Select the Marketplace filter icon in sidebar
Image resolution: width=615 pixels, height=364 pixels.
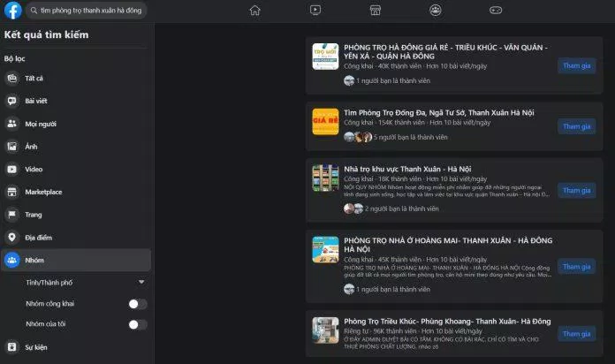pos(12,193)
